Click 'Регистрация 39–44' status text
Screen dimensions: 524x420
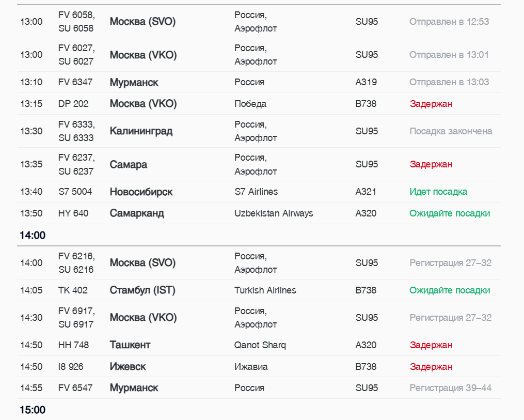[x=450, y=388]
